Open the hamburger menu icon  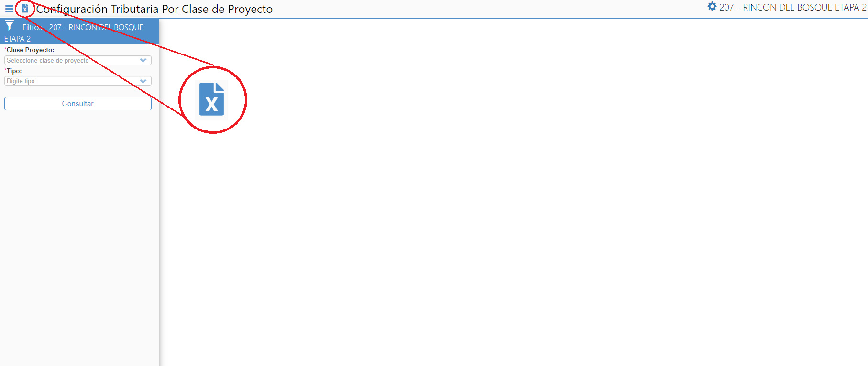point(9,9)
